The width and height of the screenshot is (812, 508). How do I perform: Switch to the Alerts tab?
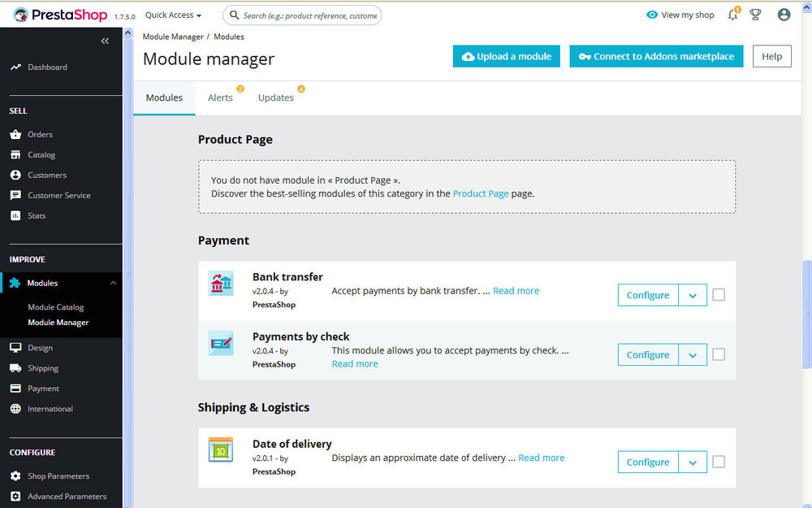(x=220, y=98)
